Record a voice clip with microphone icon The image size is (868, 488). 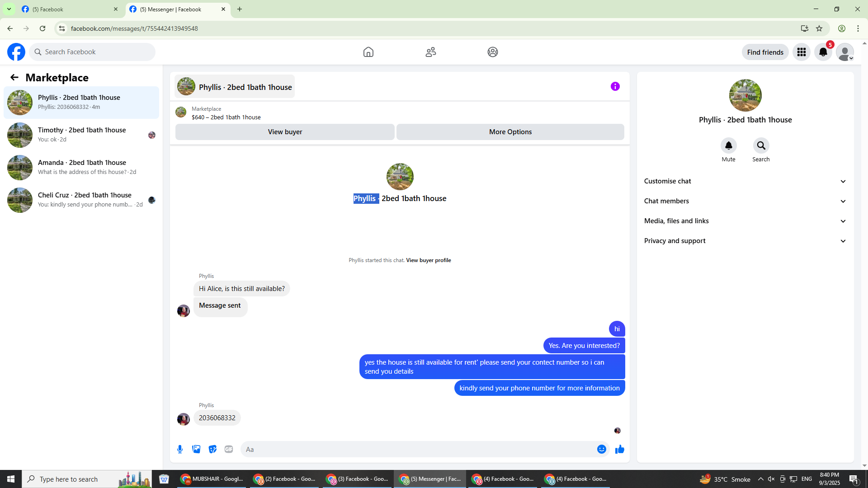click(180, 449)
